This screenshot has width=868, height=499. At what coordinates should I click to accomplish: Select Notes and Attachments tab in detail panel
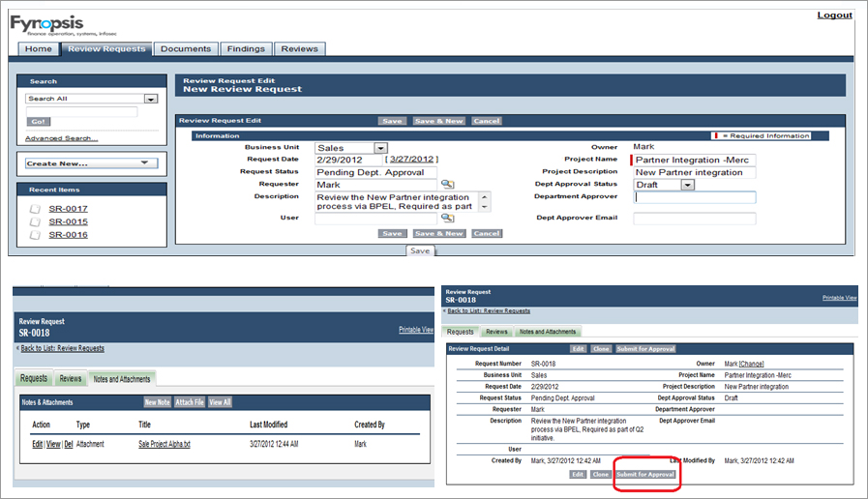pyautogui.click(x=548, y=332)
